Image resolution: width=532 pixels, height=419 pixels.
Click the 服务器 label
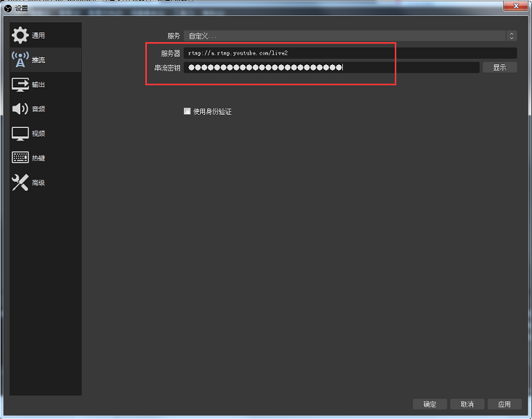click(170, 53)
